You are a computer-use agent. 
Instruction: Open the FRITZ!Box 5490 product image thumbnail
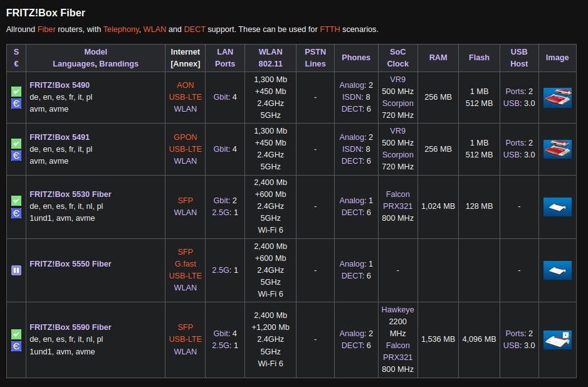pos(557,97)
